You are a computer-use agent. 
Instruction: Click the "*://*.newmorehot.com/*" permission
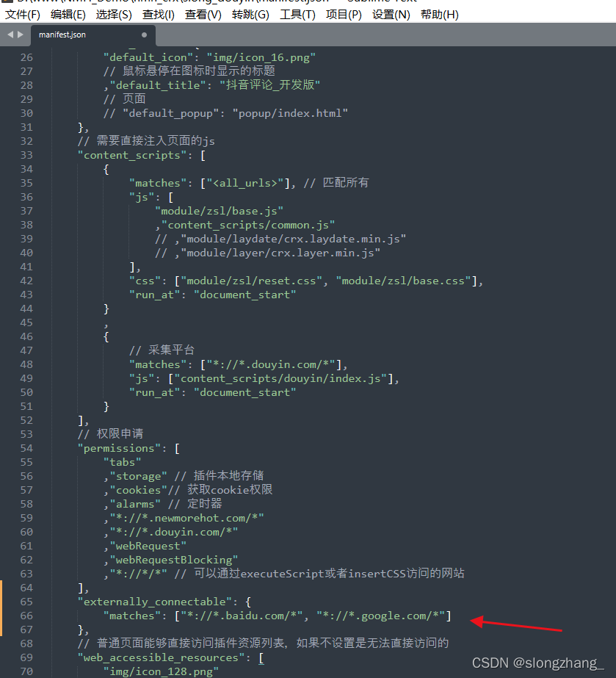point(186,518)
